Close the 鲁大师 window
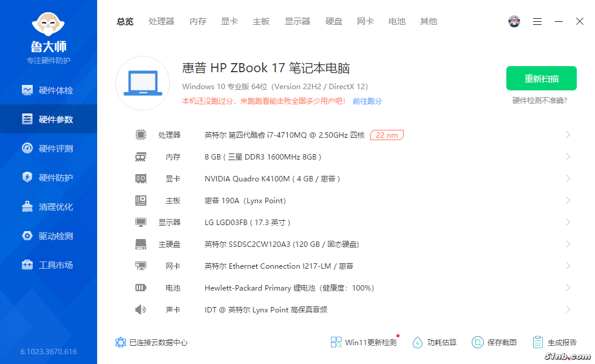 click(579, 21)
